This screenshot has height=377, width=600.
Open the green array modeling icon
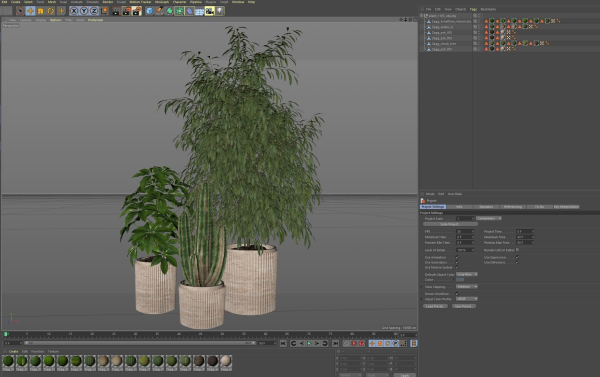[x=179, y=11]
